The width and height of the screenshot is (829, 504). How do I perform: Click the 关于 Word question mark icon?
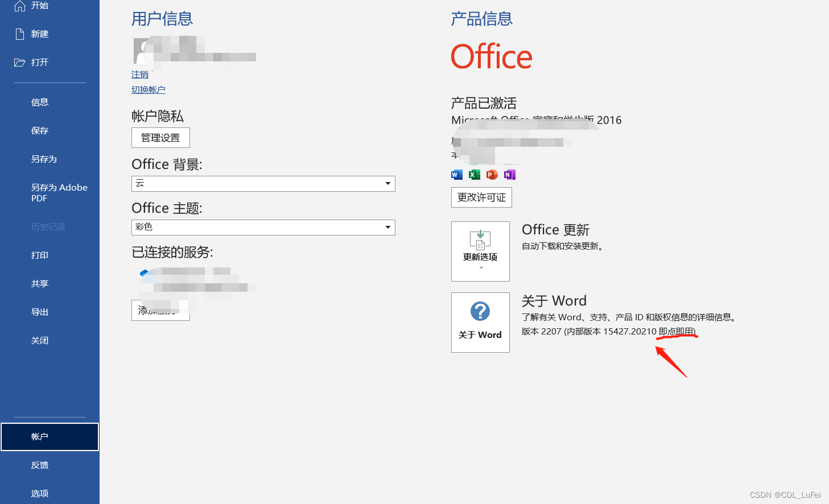(x=480, y=312)
